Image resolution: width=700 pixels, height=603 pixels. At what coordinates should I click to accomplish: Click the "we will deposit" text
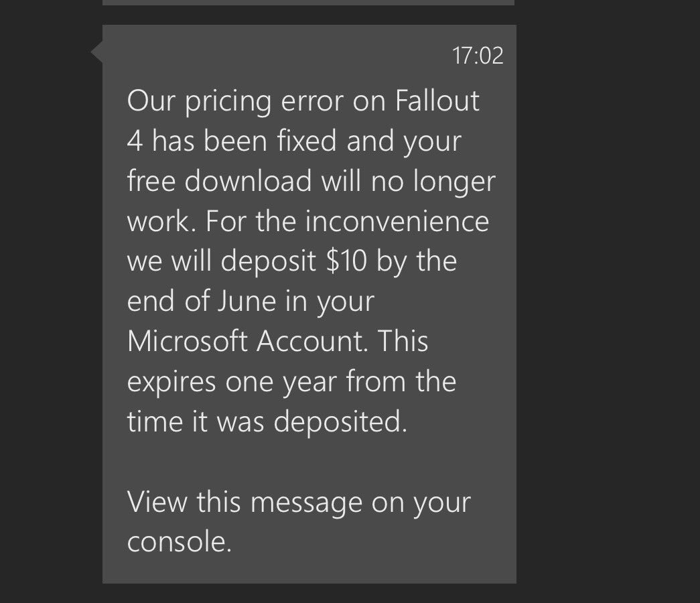tap(222, 261)
